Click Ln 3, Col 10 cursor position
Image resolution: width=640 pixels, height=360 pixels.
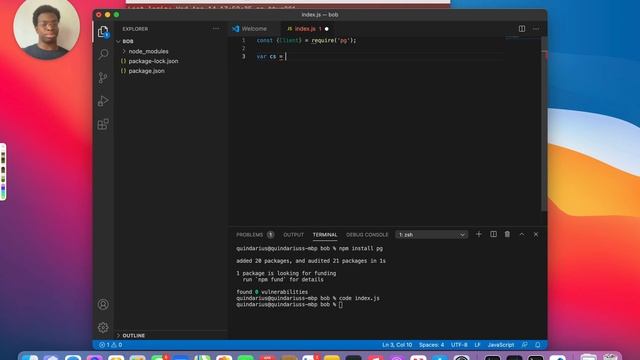397,345
